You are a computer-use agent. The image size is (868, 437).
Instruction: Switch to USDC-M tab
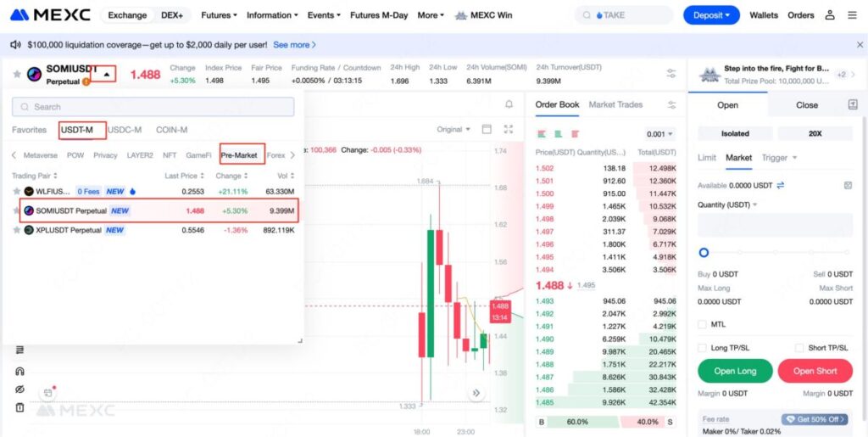[125, 130]
